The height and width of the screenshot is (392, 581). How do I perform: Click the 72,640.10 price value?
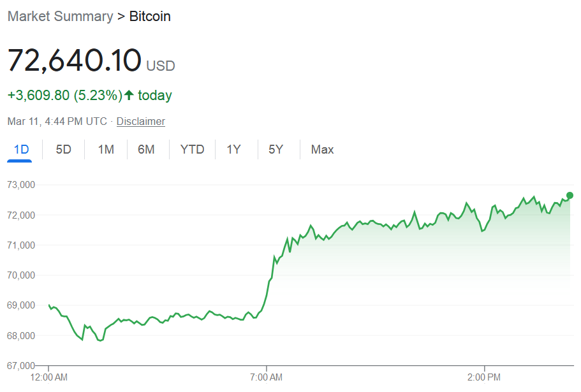(x=74, y=60)
